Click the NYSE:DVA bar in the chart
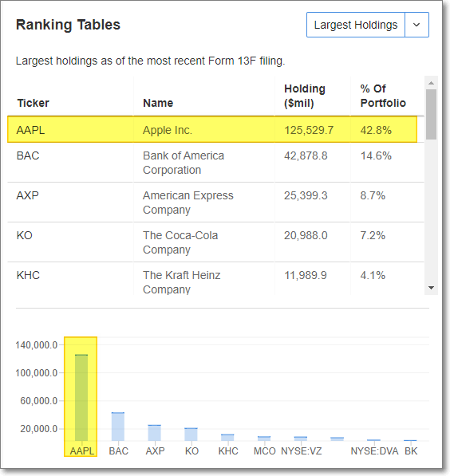 (x=373, y=440)
